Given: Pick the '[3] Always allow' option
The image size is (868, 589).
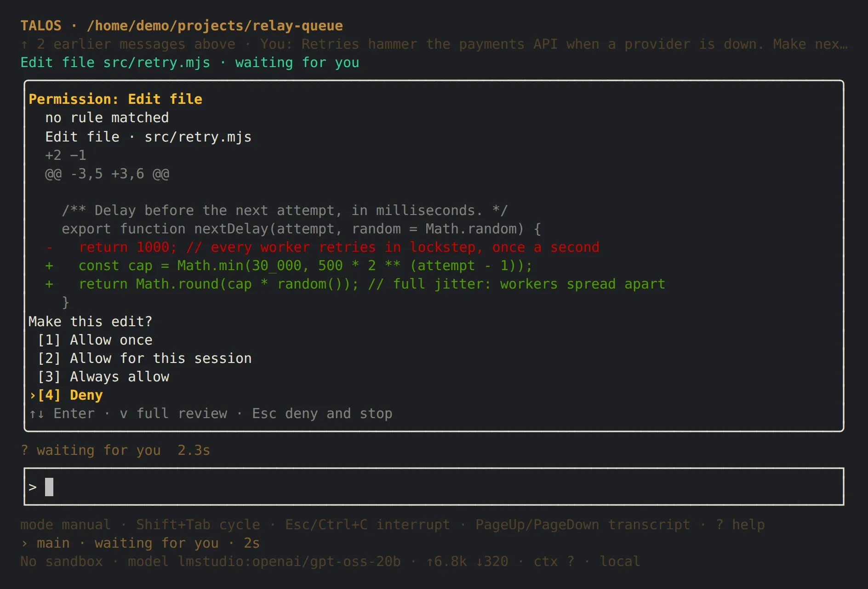Looking at the screenshot, I should pyautogui.click(x=103, y=377).
